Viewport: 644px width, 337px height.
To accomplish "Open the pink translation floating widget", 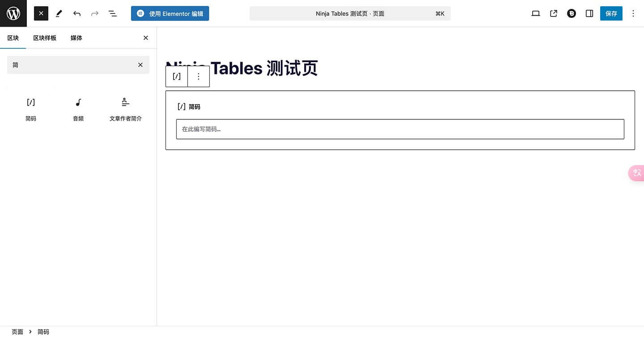I will click(636, 173).
